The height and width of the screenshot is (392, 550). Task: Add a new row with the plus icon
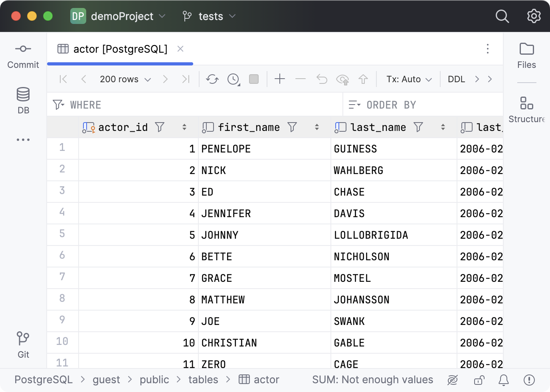[x=279, y=79]
